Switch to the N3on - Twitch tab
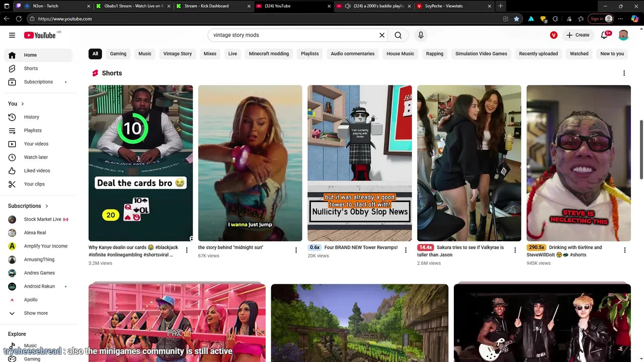Screen dimensions: 644x362 pyautogui.click(x=53, y=6)
